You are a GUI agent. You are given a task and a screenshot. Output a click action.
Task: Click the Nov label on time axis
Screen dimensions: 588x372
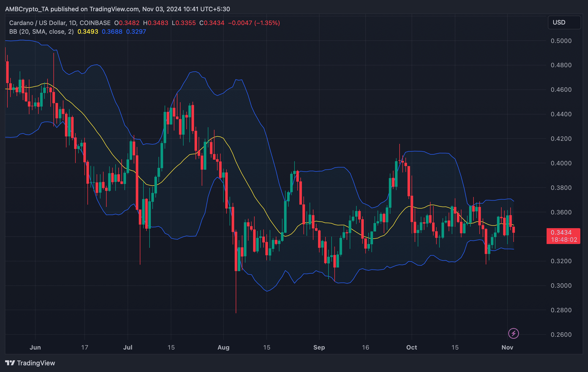coord(507,347)
